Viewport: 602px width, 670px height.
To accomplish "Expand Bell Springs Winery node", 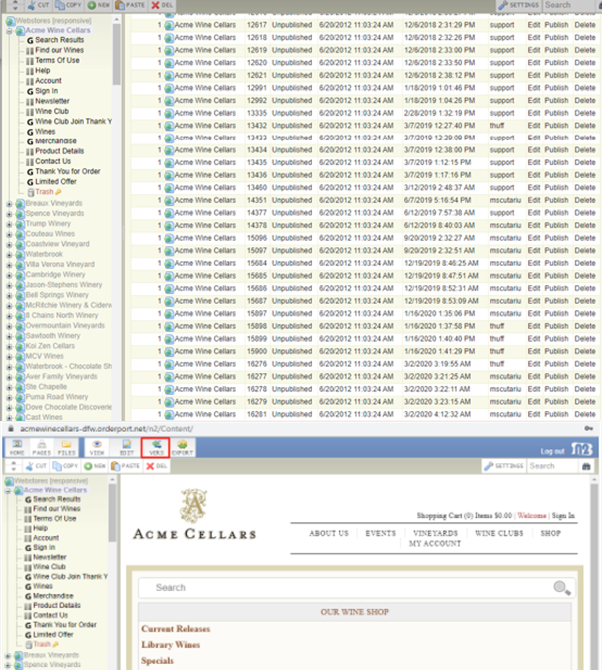I will click(9, 296).
